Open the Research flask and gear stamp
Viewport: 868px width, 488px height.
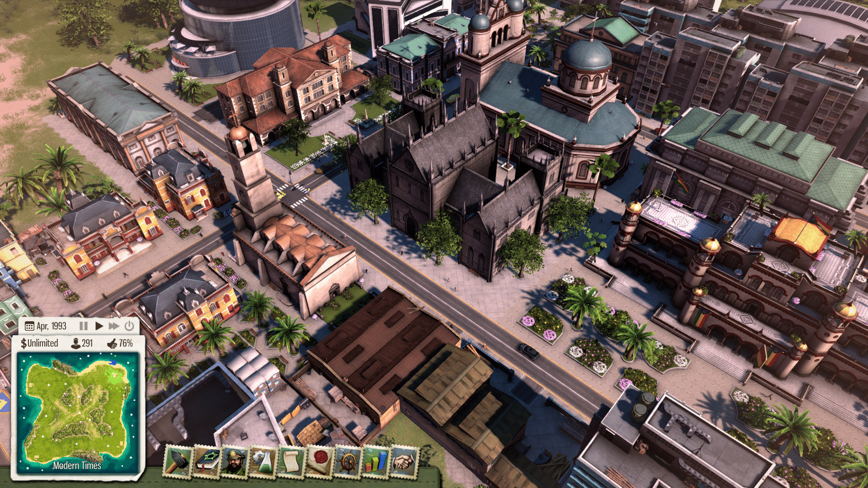(263, 461)
